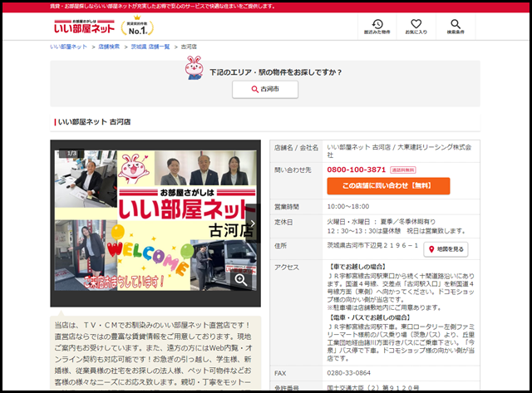Search properties in 古河市
The image size is (532, 393).
[265, 89]
